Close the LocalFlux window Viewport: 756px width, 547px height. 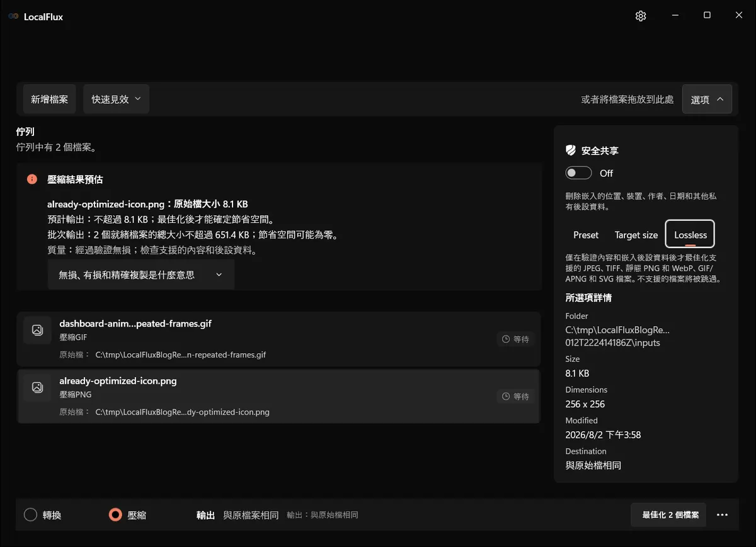(739, 16)
